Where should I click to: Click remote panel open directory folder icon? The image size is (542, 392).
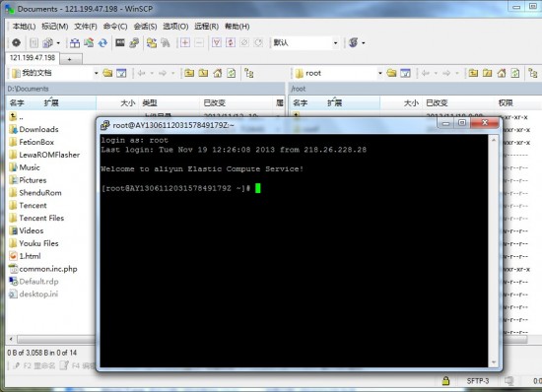click(391, 73)
